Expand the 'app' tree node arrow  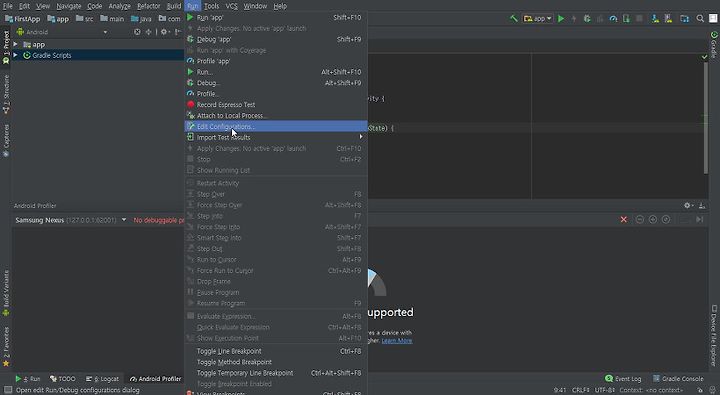pyautogui.click(x=16, y=45)
